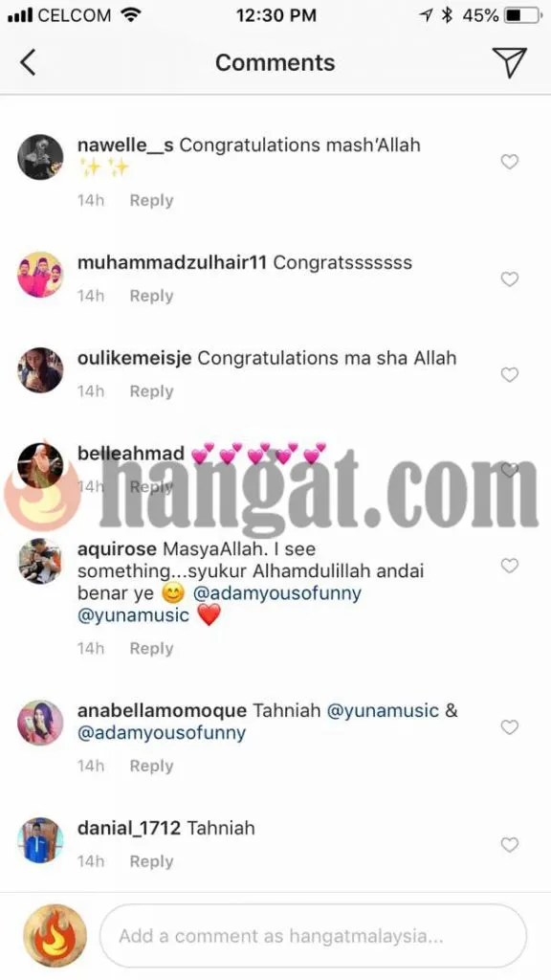Like muhammadzulhair11's comment heart

(510, 278)
